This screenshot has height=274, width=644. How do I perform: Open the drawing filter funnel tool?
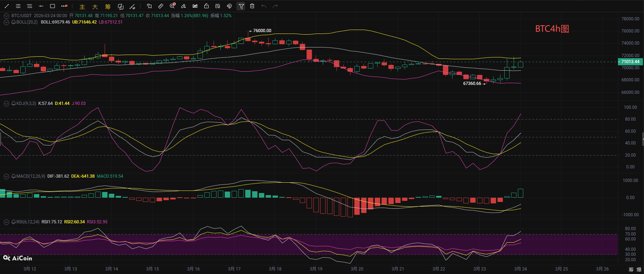click(241, 6)
